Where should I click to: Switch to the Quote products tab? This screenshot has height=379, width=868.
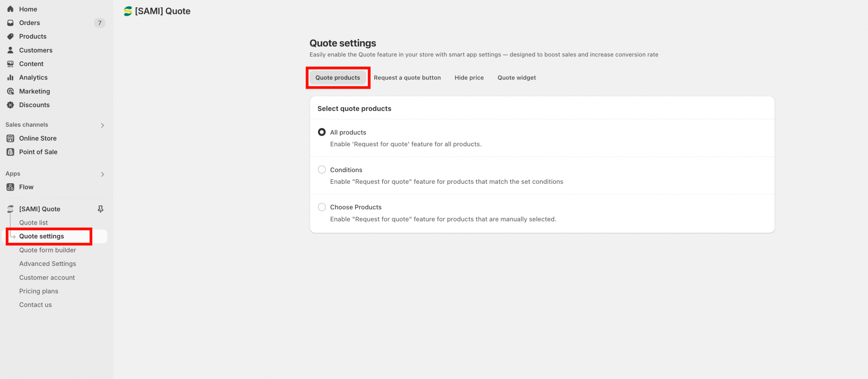[x=338, y=78]
